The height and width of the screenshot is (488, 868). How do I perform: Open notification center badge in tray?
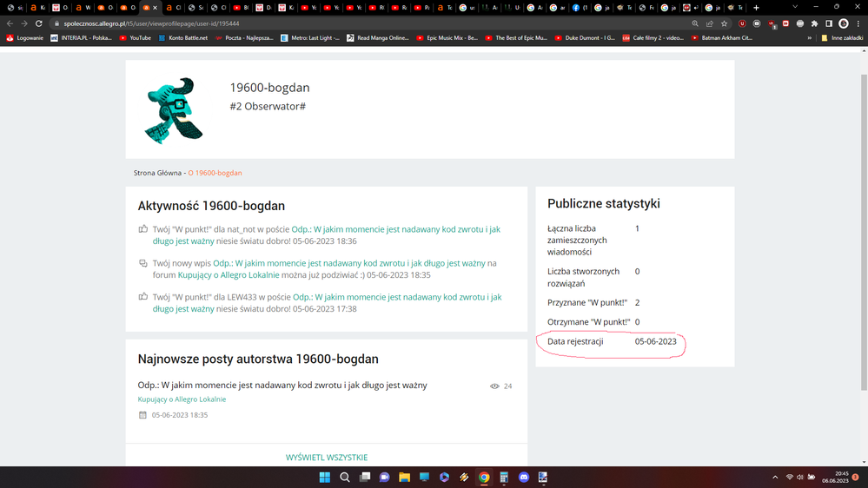(x=856, y=477)
